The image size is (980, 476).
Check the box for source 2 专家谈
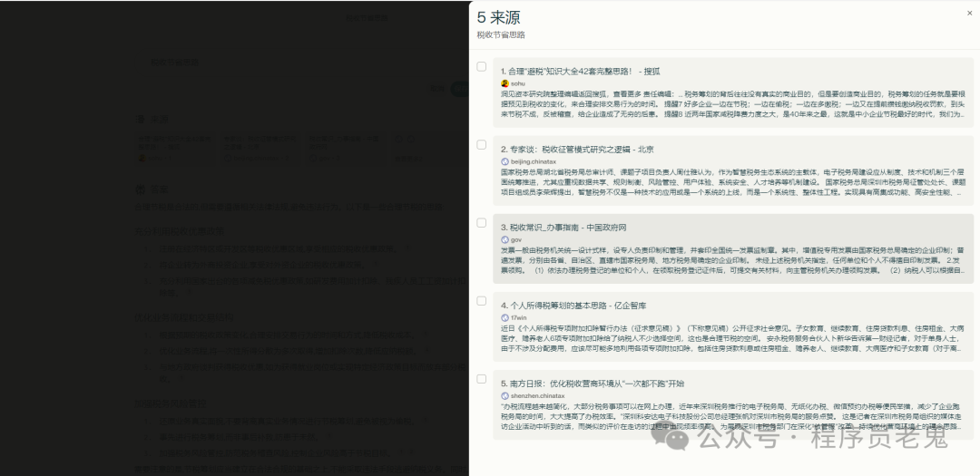pyautogui.click(x=481, y=144)
